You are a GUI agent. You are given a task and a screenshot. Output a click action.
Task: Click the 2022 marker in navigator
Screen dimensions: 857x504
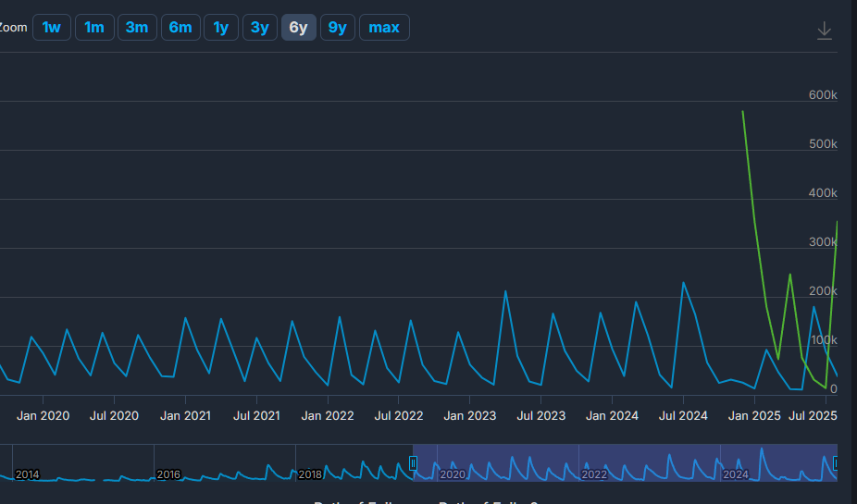(594, 474)
